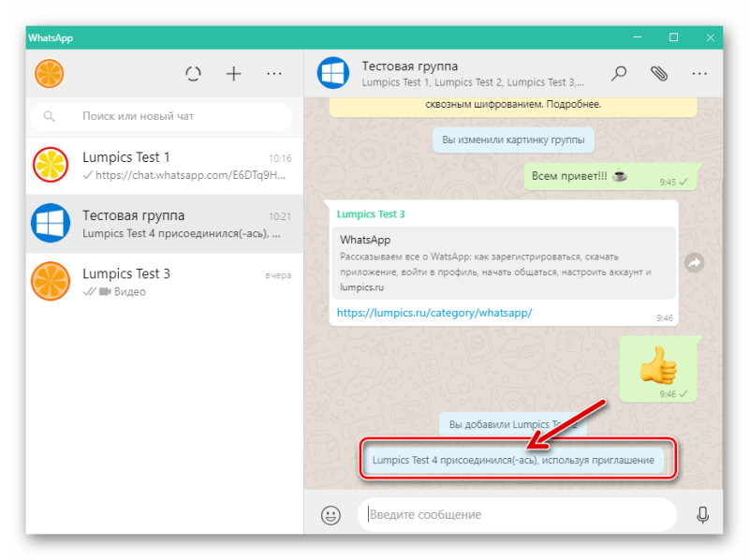The height and width of the screenshot is (560, 749).
Task: Click the group participants list in header
Action: [473, 82]
